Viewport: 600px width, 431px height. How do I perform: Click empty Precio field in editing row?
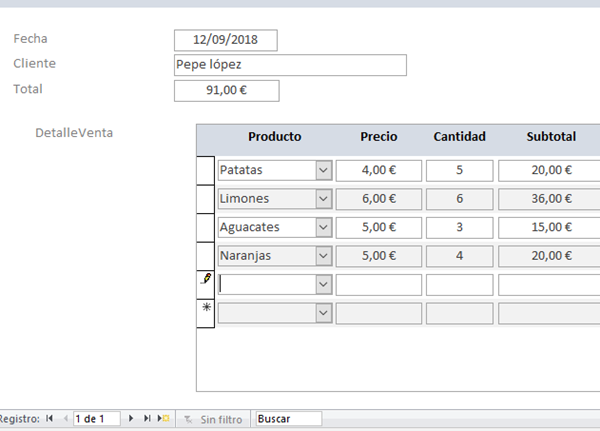click(379, 285)
